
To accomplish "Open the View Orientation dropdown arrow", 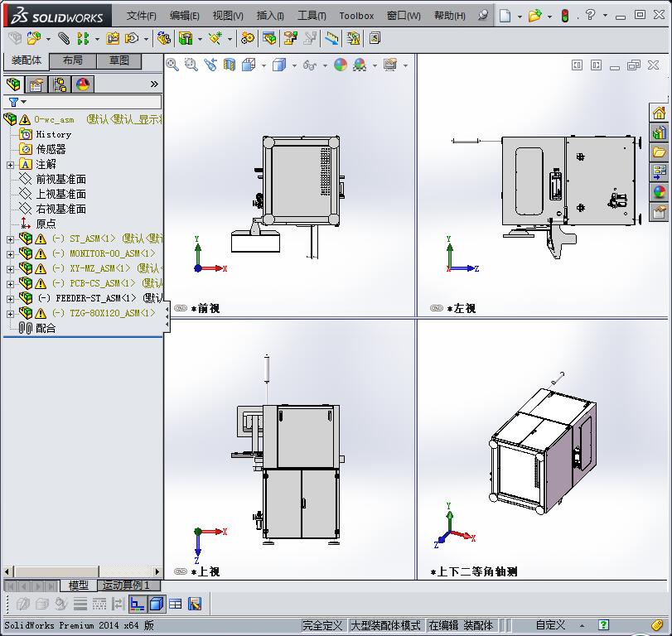I will click(x=263, y=65).
